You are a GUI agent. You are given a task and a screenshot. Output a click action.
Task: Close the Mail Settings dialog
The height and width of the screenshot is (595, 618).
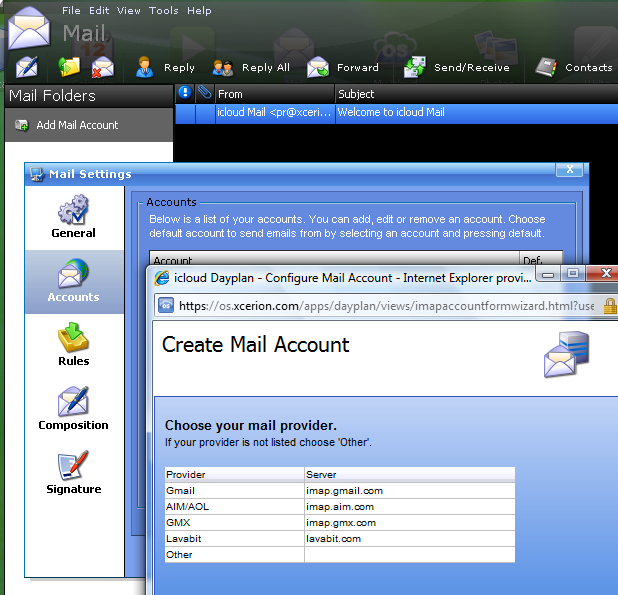569,169
